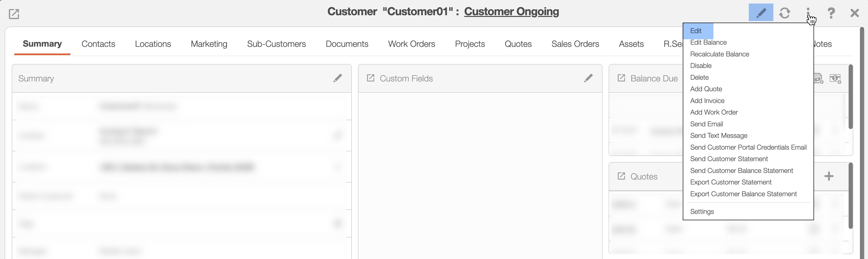Open Quotes panel pop-out icon
Image resolution: width=868 pixels, height=259 pixels.
point(621,176)
